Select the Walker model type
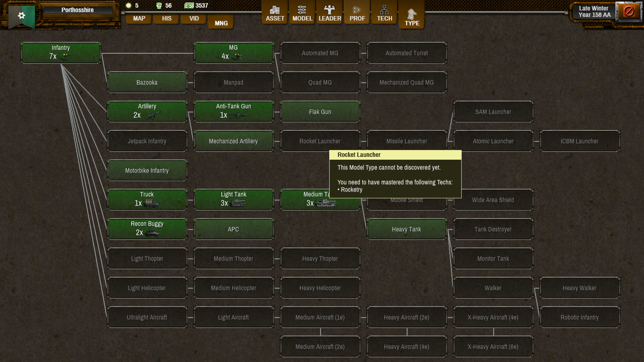Screen dimensions: 644x362 493,288
